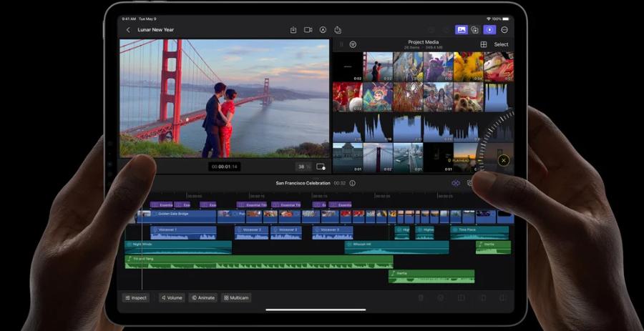Select the purple lion costume thumbnail

tap(438, 66)
